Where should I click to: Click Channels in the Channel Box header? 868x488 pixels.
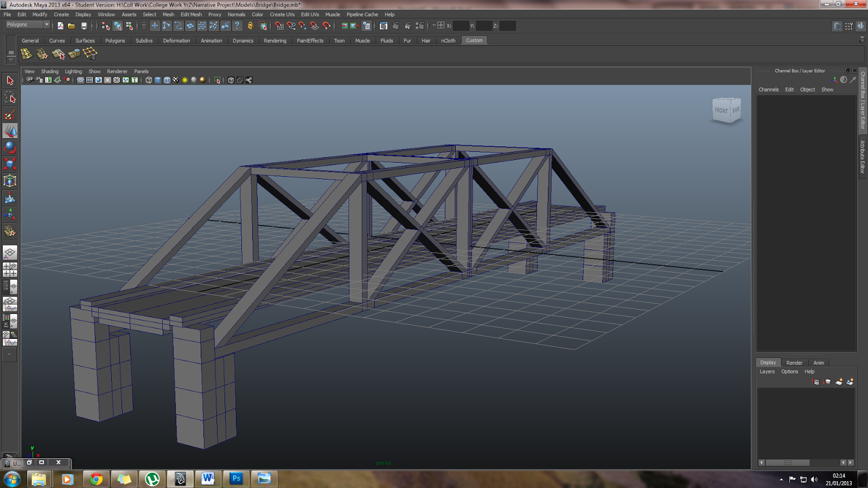click(769, 89)
